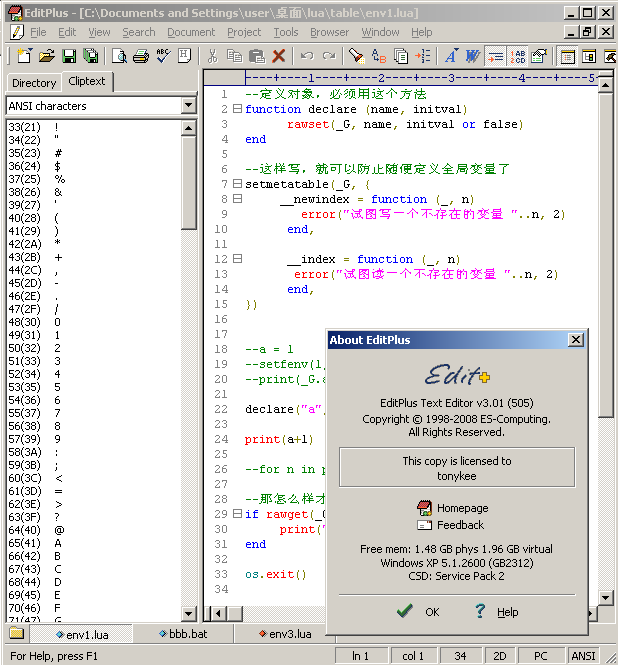Collapse the __newindex fold at line 8
618x665 pixels.
tap(238, 198)
